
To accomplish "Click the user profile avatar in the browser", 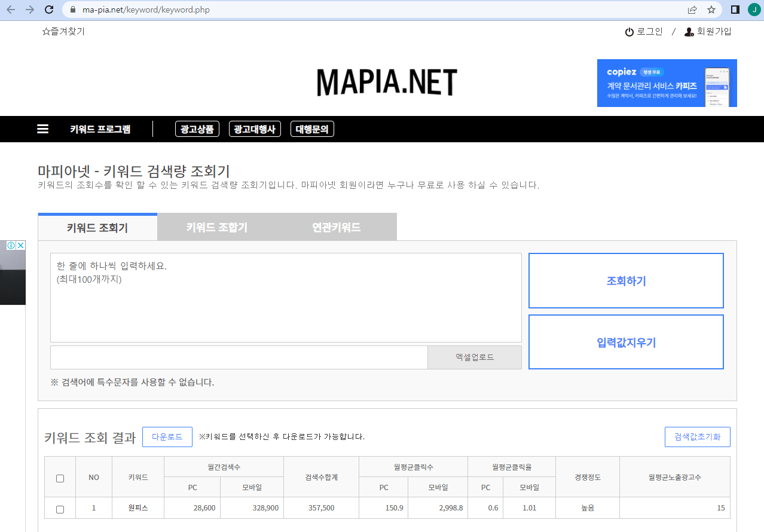I will tap(753, 10).
